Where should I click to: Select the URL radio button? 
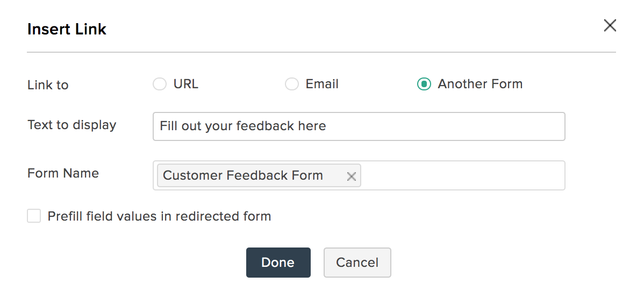[159, 84]
